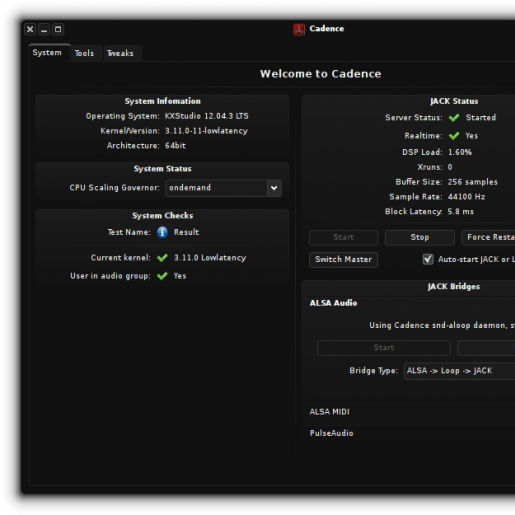
Task: Click the Cadence app icon in title bar
Action: pos(299,29)
